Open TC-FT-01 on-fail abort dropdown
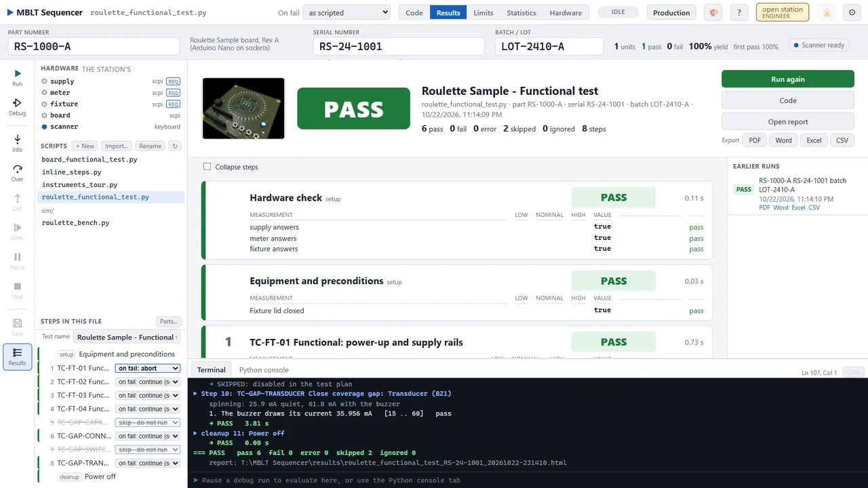This screenshot has height=488, width=868. pyautogui.click(x=148, y=368)
